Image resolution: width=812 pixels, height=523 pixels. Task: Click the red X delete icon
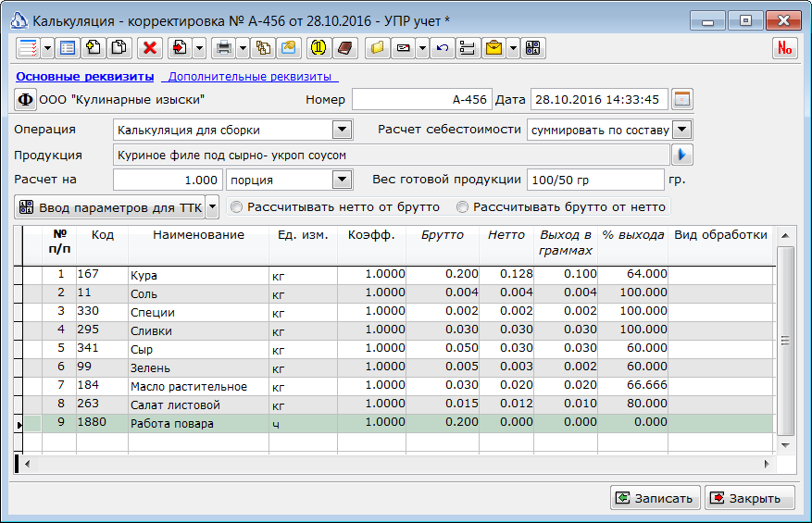pos(150,48)
